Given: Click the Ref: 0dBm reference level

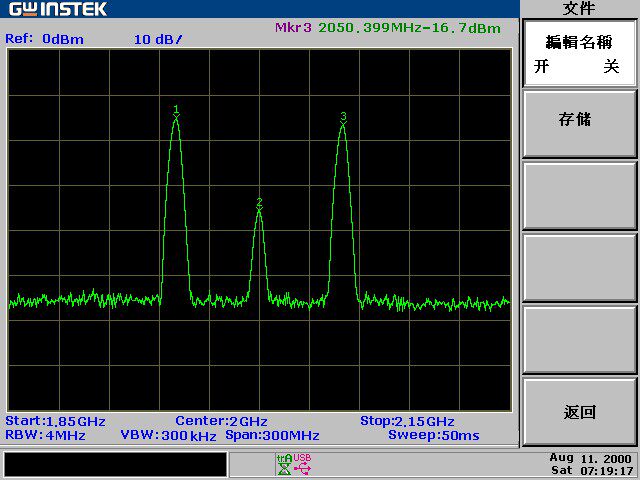Looking at the screenshot, I should 44,39.
